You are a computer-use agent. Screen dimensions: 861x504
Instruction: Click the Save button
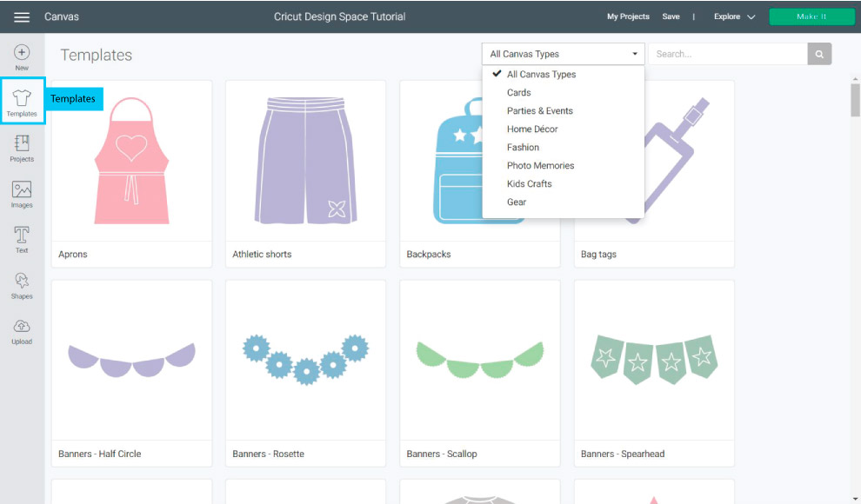pyautogui.click(x=671, y=17)
